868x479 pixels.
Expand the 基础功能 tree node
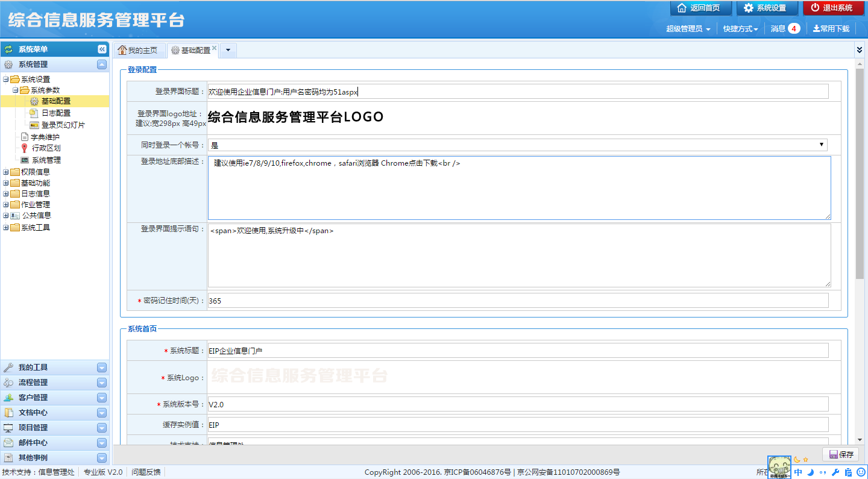[x=6, y=183]
